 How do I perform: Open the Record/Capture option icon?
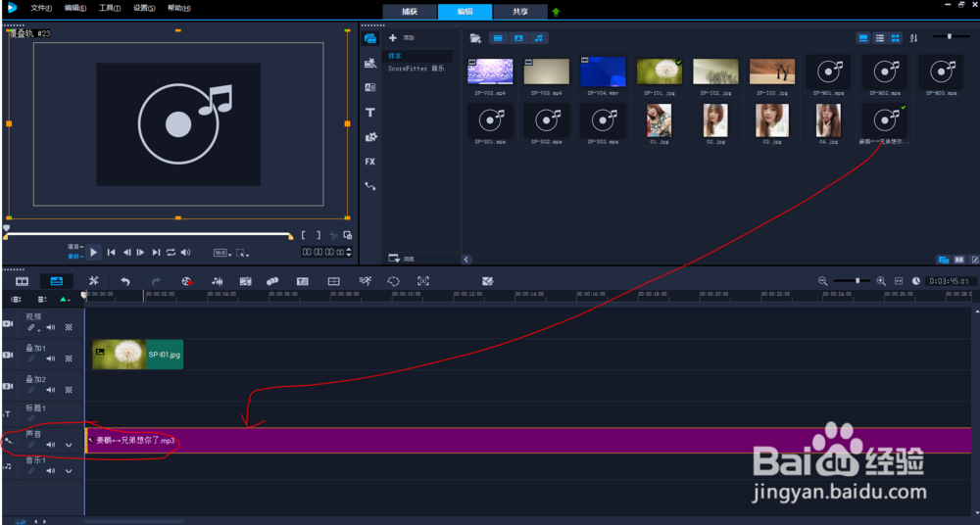tap(186, 282)
